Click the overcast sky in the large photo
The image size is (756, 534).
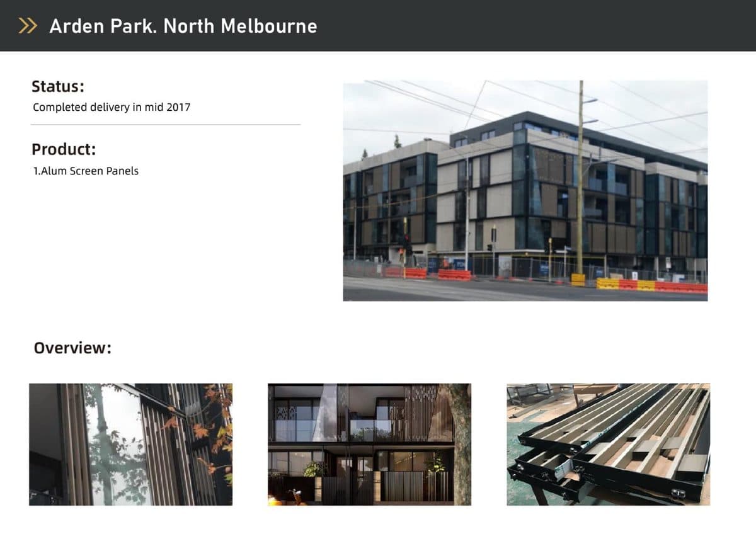(409, 107)
